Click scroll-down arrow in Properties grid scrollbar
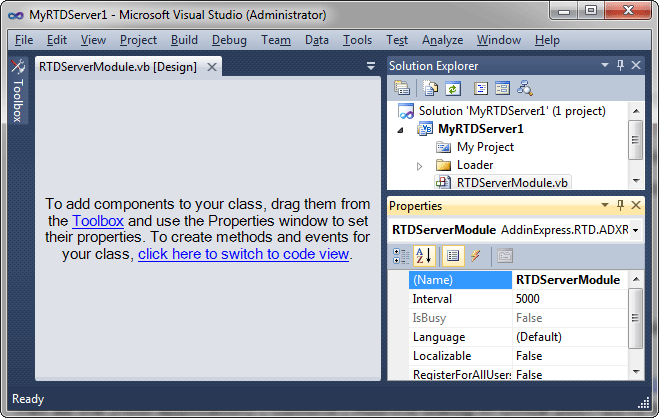 [636, 372]
